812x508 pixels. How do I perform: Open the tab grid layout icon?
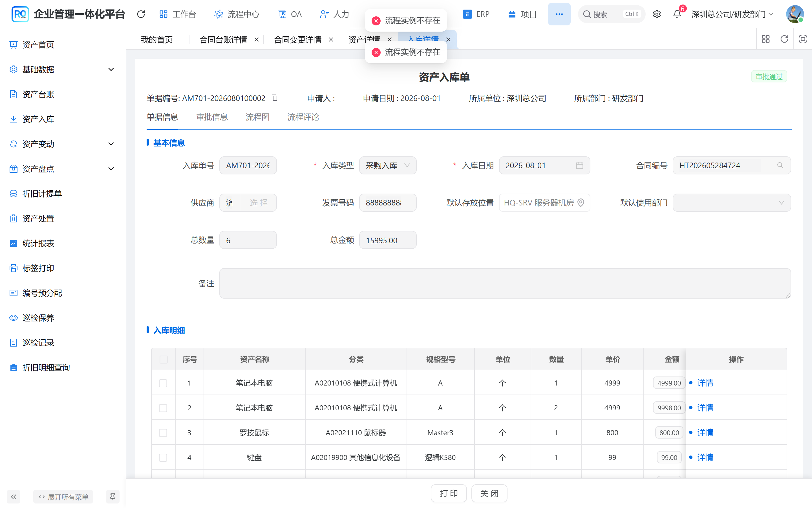(x=766, y=39)
